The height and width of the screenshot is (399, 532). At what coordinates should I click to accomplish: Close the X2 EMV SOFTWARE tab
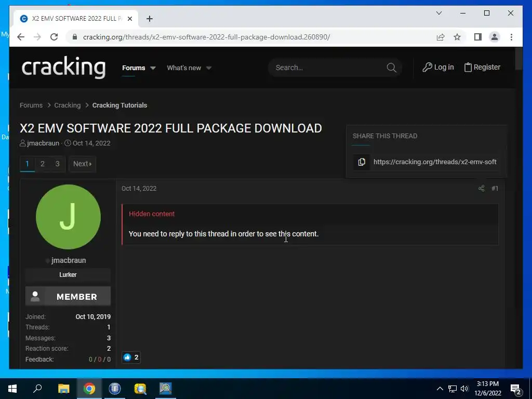(x=129, y=19)
